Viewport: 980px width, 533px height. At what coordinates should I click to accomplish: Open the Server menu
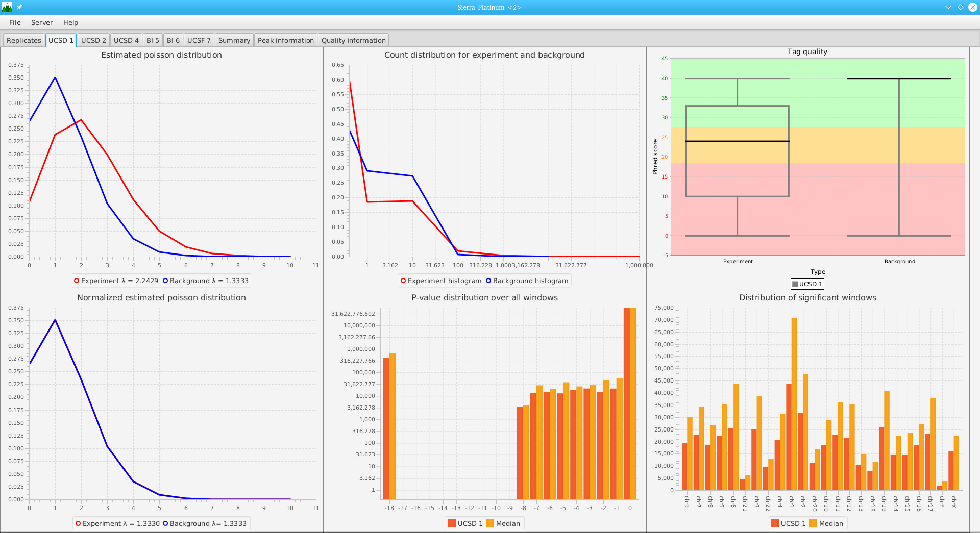click(x=42, y=22)
